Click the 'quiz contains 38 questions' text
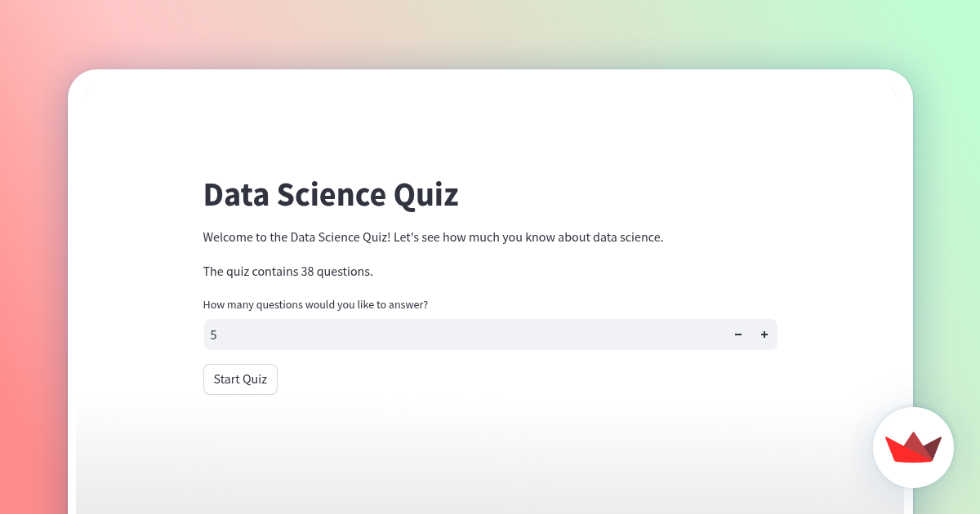This screenshot has width=980, height=514. (287, 271)
